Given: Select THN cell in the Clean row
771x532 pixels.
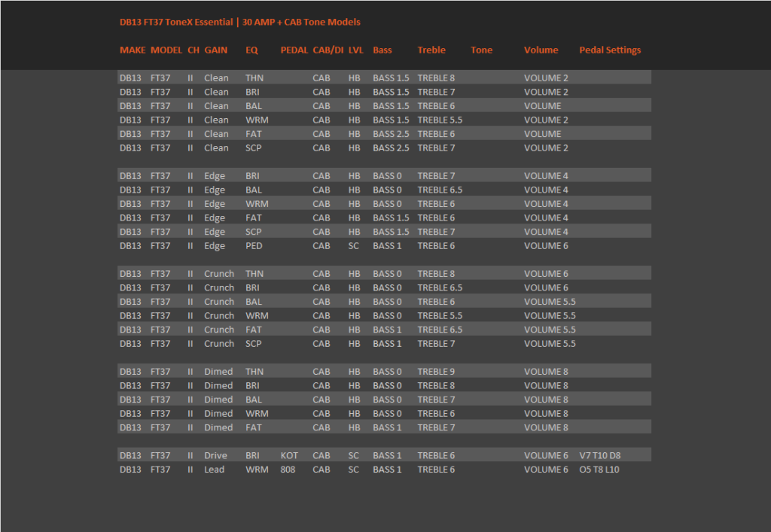Looking at the screenshot, I should tap(254, 78).
